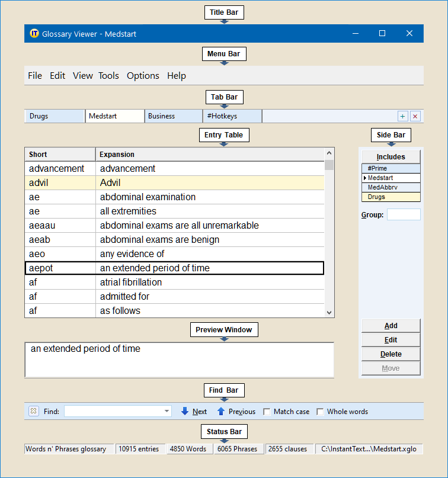The image size is (448, 478).
Task: Select Medstart in the Includes list
Action: 391,178
